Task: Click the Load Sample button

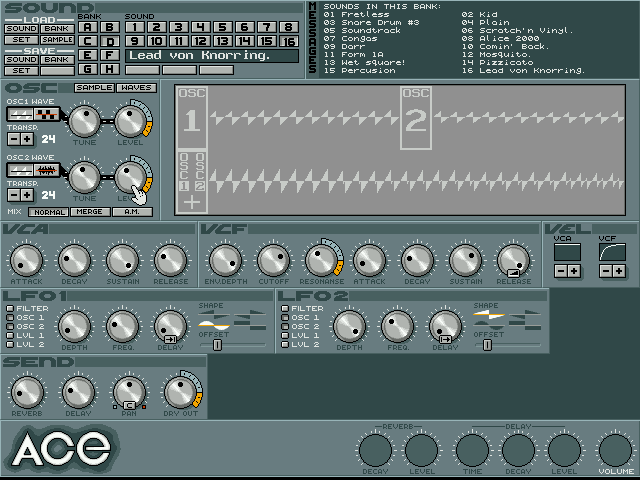Action: [57, 40]
